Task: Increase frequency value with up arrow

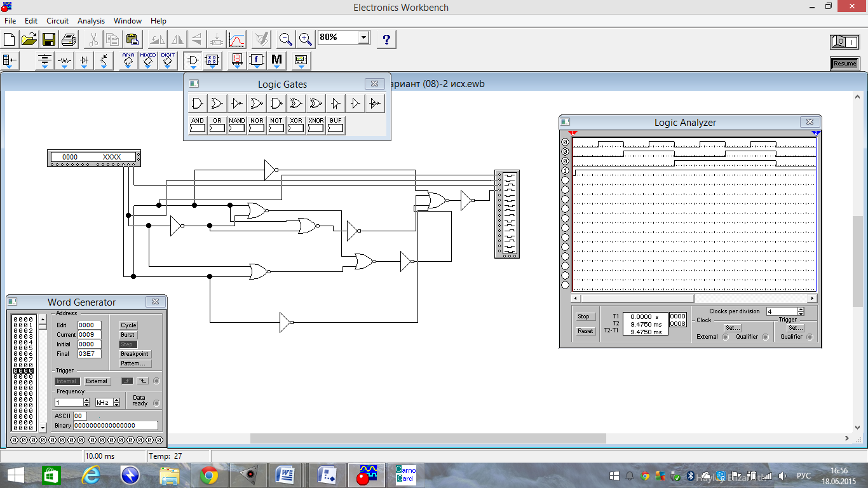Action: (x=87, y=400)
